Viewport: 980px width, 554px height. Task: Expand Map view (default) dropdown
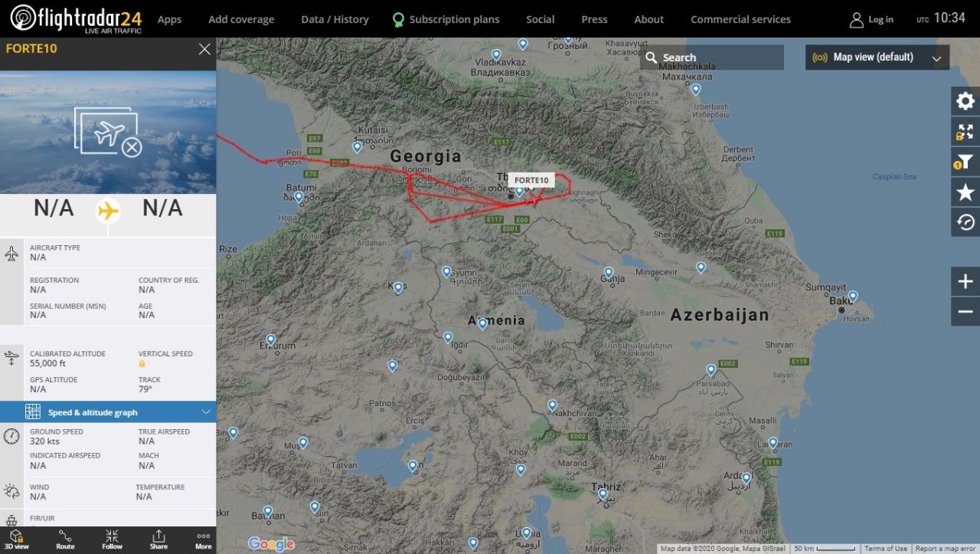coord(877,57)
